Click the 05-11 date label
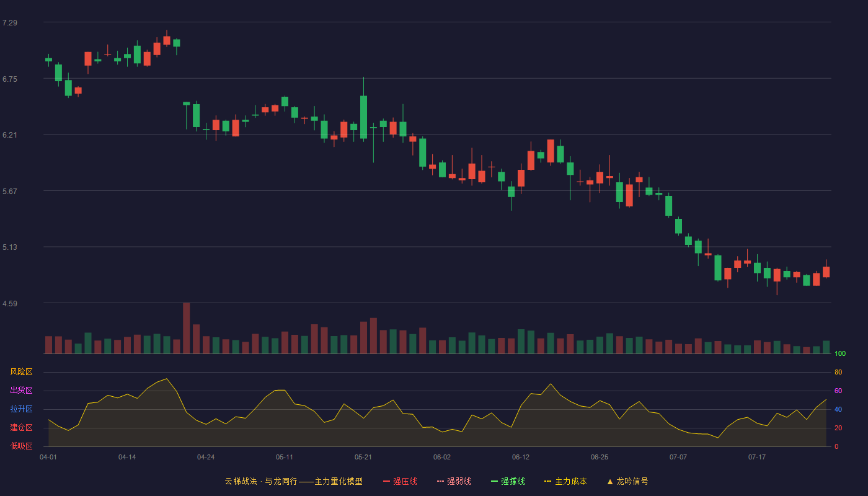Viewport: 868px width, 496px height. 285,457
